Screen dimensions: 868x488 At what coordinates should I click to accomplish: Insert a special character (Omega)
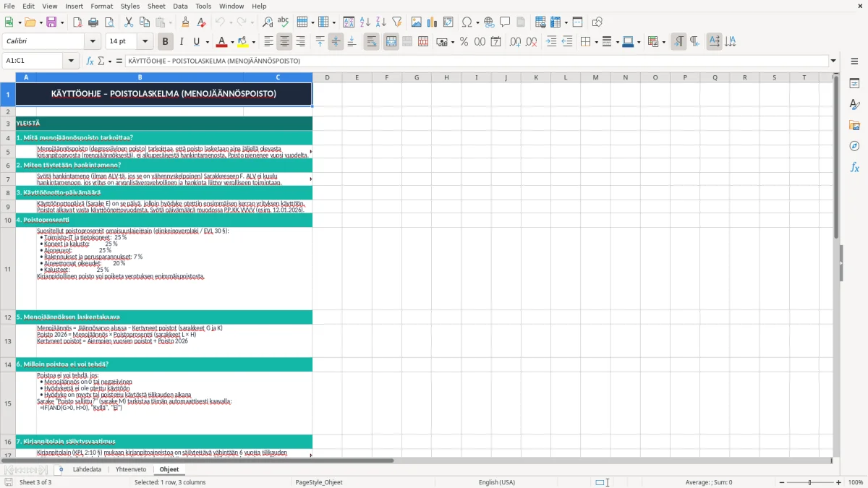(x=467, y=22)
